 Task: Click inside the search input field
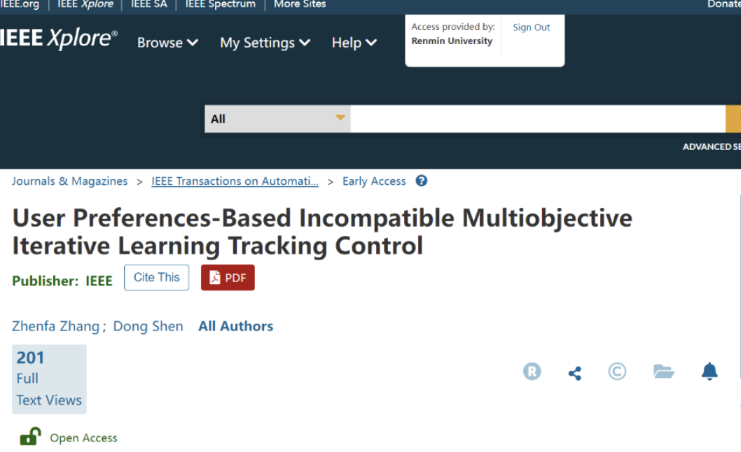pyautogui.click(x=537, y=119)
